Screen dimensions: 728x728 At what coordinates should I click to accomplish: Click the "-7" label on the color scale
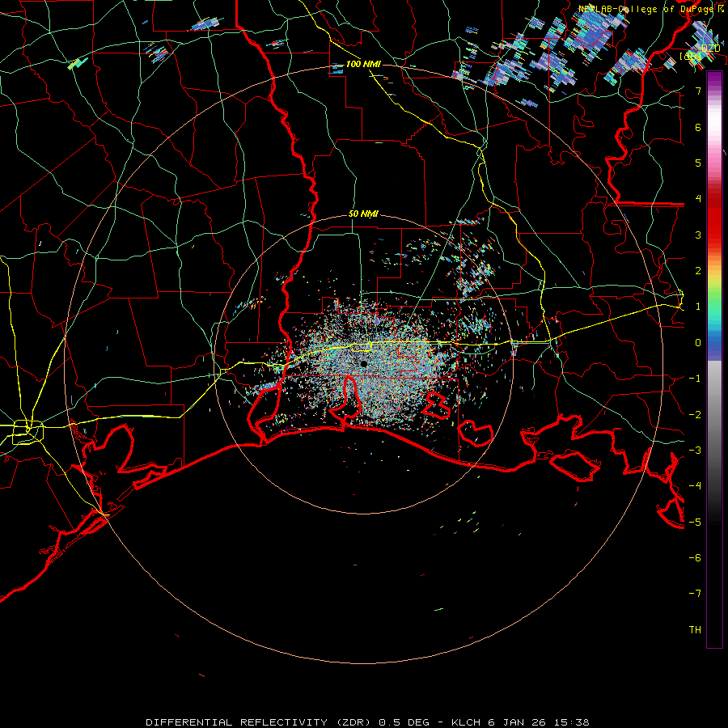(x=695, y=594)
